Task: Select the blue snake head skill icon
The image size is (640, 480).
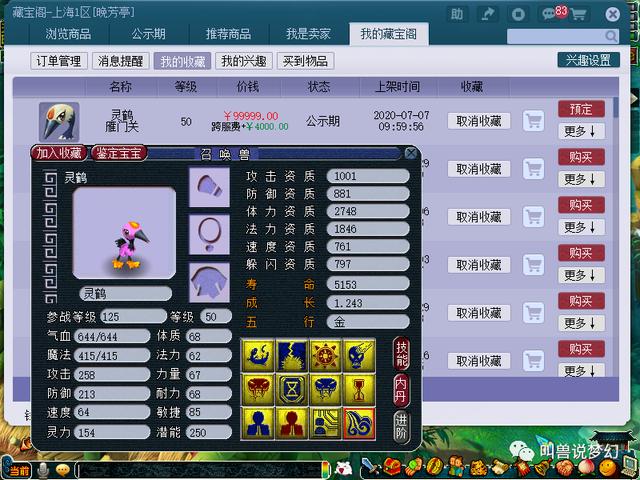Action: (326, 389)
